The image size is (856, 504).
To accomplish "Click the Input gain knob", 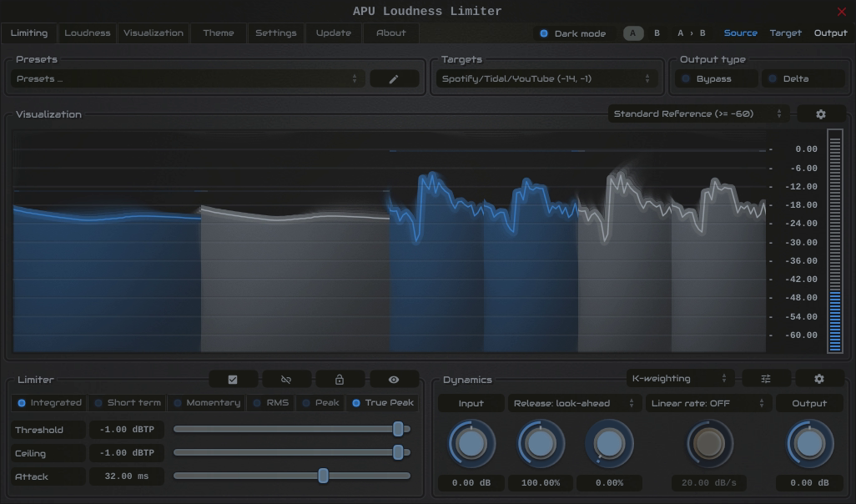I will (x=471, y=444).
